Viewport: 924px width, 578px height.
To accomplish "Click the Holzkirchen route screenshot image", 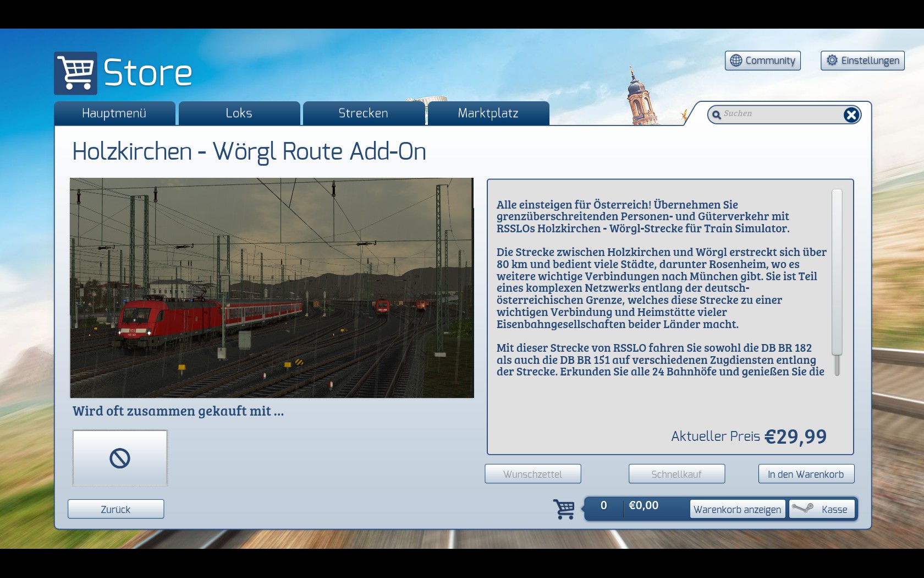I will [x=272, y=288].
